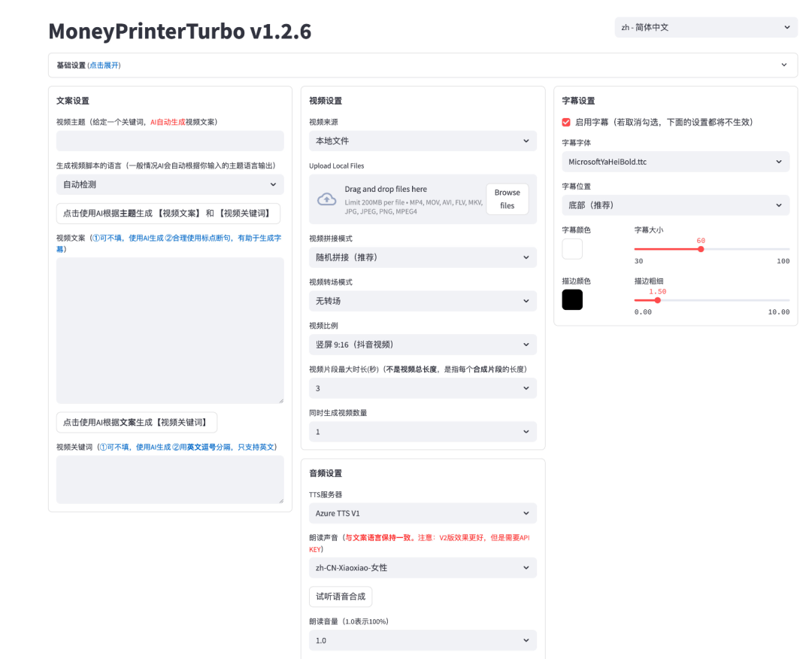Click the button generating 视频关键词 from 文案
812x659 pixels.
click(x=137, y=422)
